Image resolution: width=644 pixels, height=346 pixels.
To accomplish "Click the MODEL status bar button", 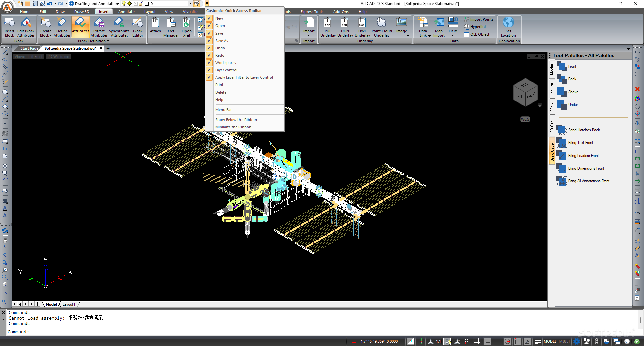I will pyautogui.click(x=550, y=341).
